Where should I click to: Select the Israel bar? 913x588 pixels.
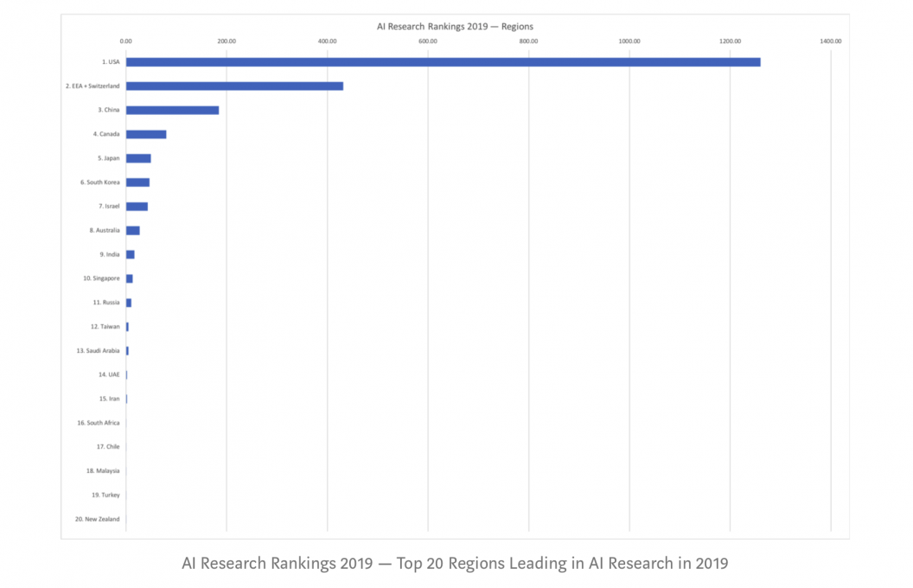coord(137,207)
